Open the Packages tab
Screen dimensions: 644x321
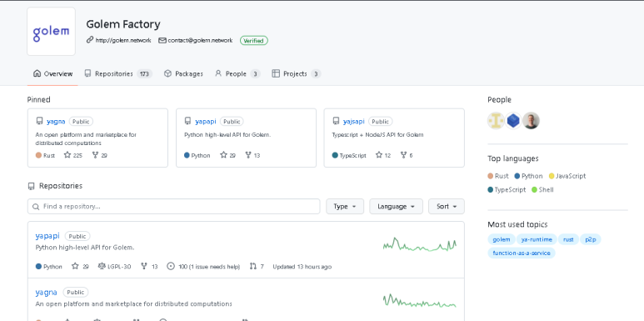click(183, 73)
